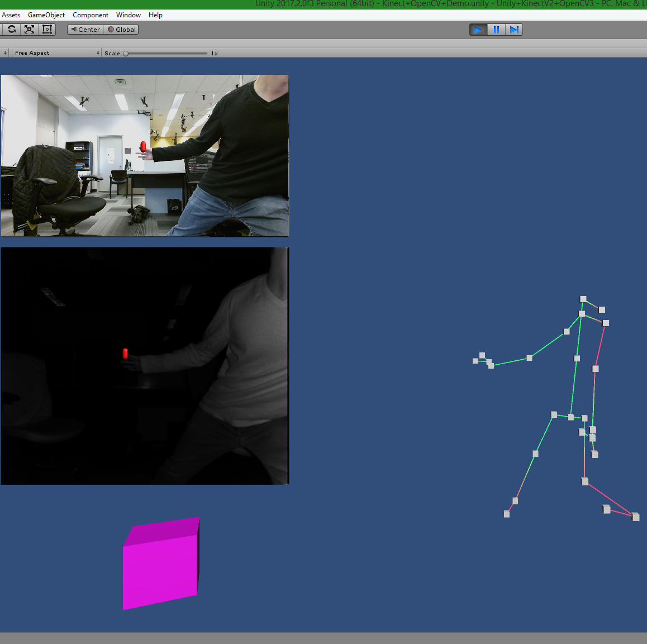This screenshot has width=647, height=644.
Task: Select the Scale tool icon
Action: 30,30
